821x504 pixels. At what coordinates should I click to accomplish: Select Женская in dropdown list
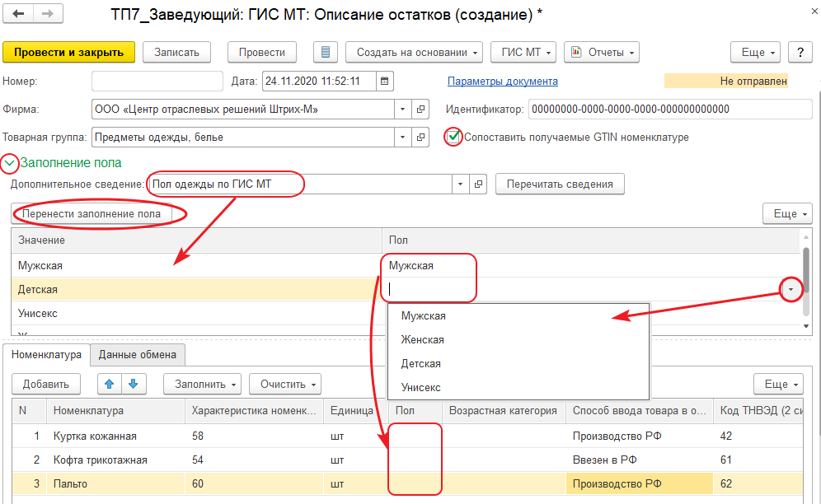point(422,339)
